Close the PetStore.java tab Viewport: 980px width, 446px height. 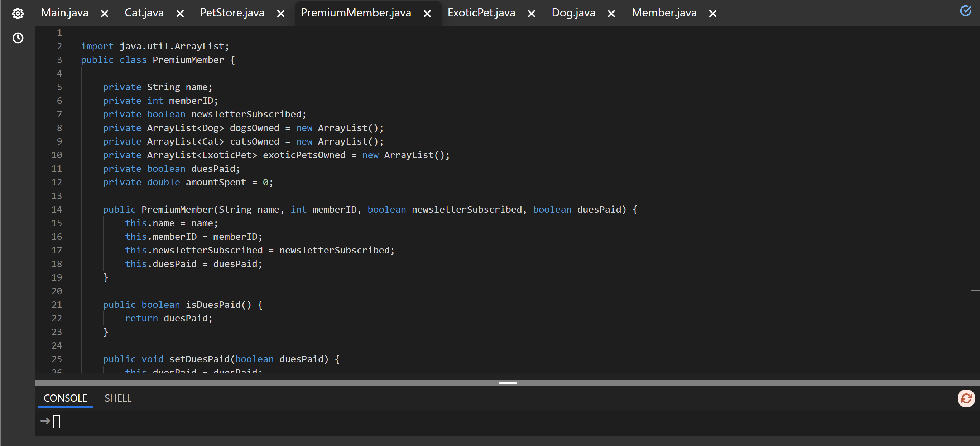[281, 14]
